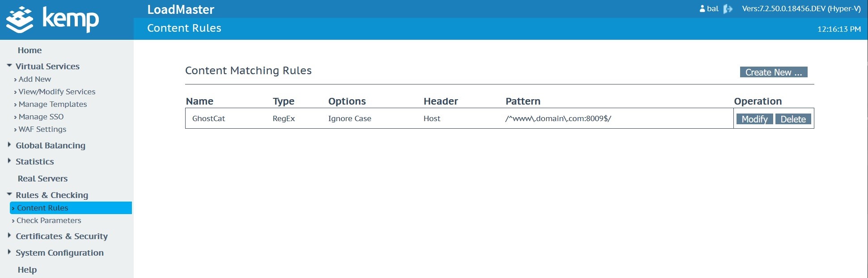Click the user profile icon beside bal
Viewport: 868px width, 278px height.
pos(702,9)
